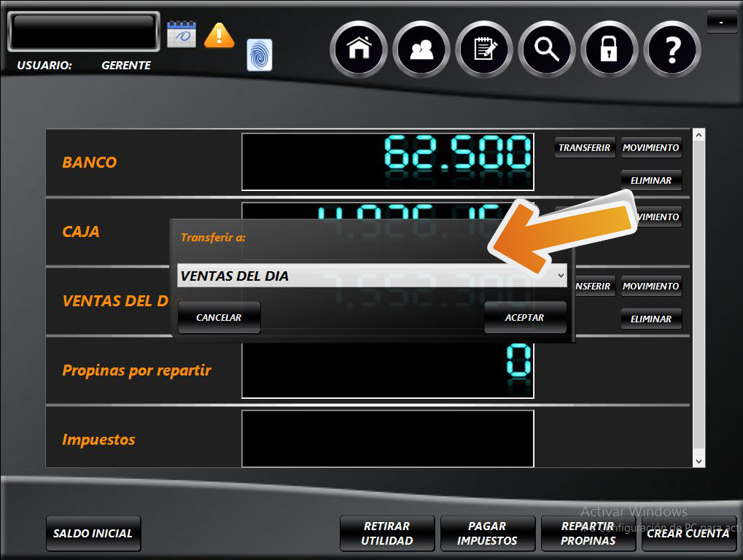The width and height of the screenshot is (743, 560).
Task: Click ELIMINAR for the BANCO account
Action: [x=651, y=179]
